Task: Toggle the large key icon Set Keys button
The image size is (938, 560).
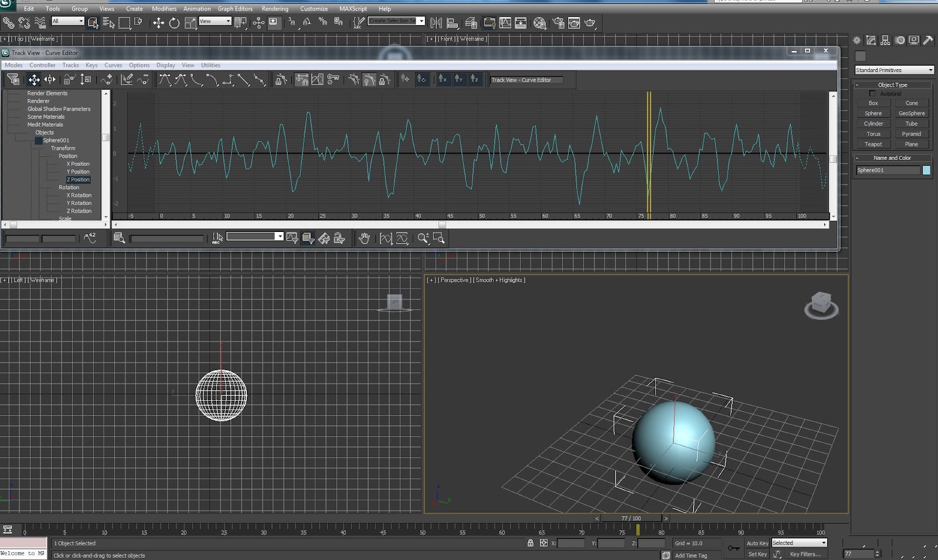Action: point(733,548)
